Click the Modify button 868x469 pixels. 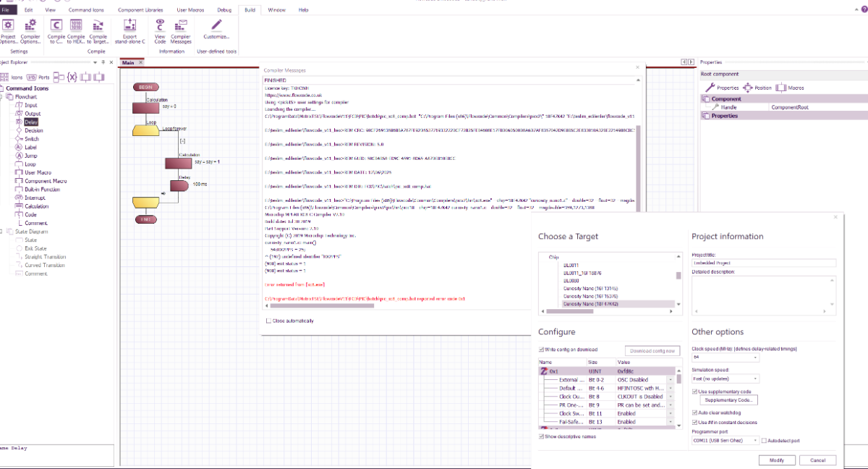[x=777, y=460]
